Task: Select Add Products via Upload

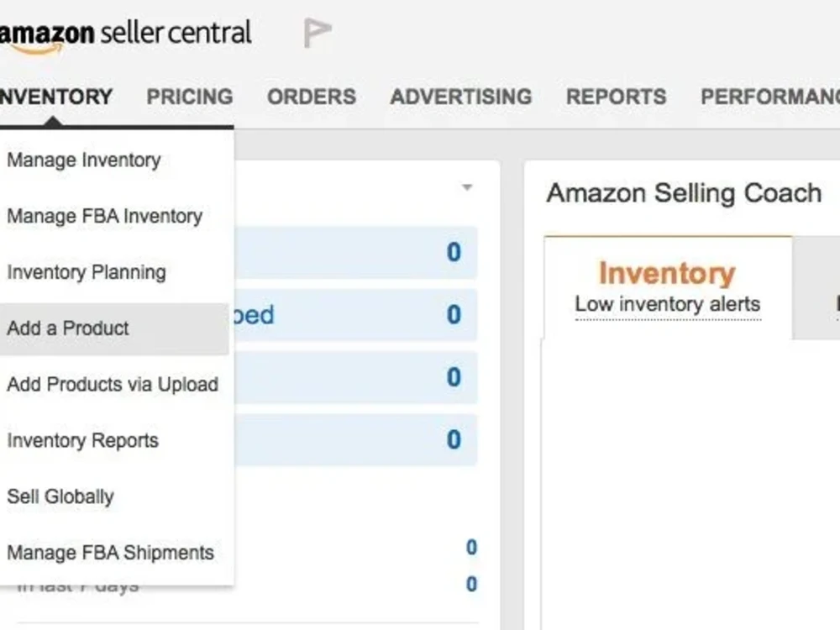Action: point(114,385)
